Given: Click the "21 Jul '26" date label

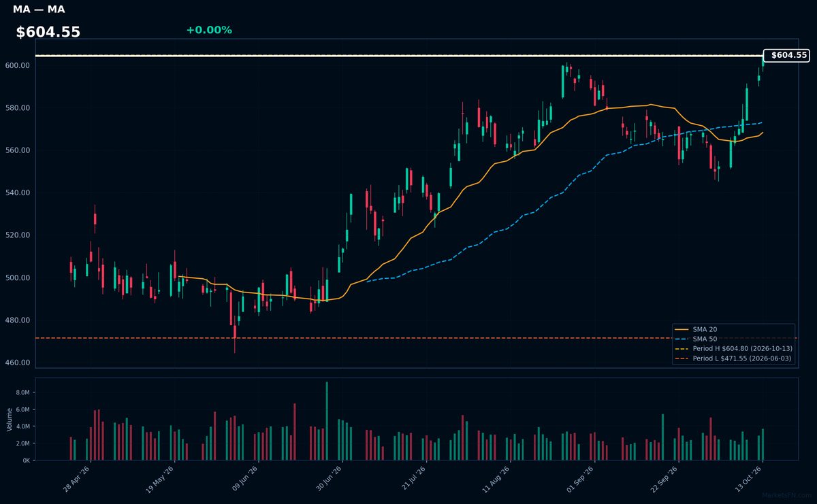Looking at the screenshot, I should coord(415,480).
